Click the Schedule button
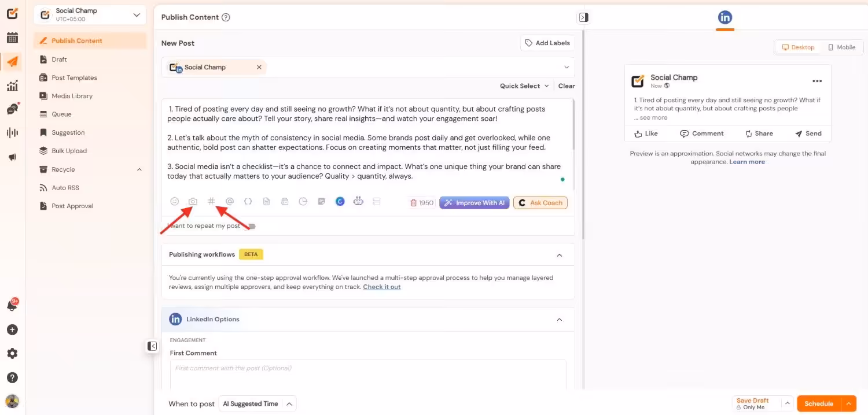The height and width of the screenshot is (415, 868). tap(819, 403)
